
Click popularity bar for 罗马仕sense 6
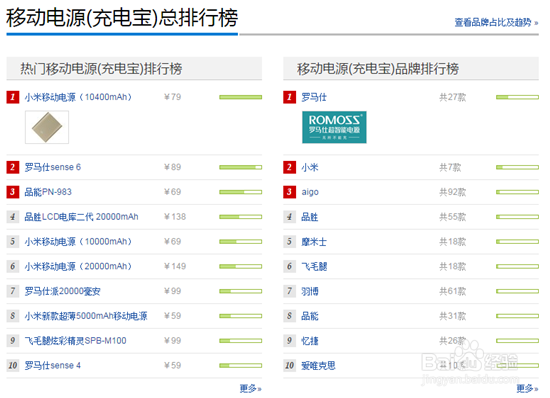tap(241, 167)
